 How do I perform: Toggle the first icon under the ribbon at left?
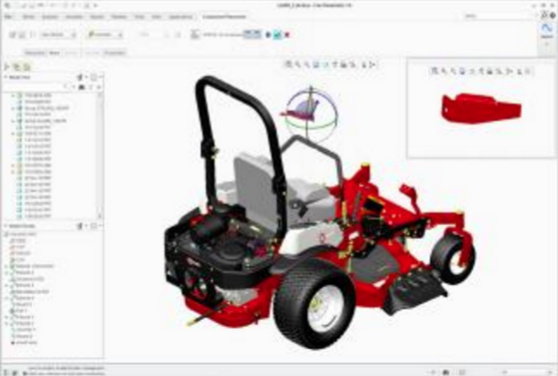[x=7, y=67]
